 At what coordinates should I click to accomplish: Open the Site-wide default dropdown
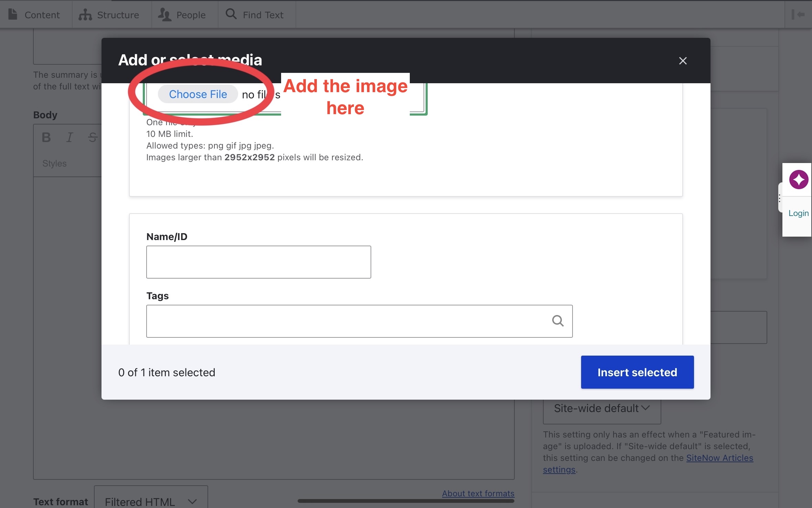click(601, 408)
